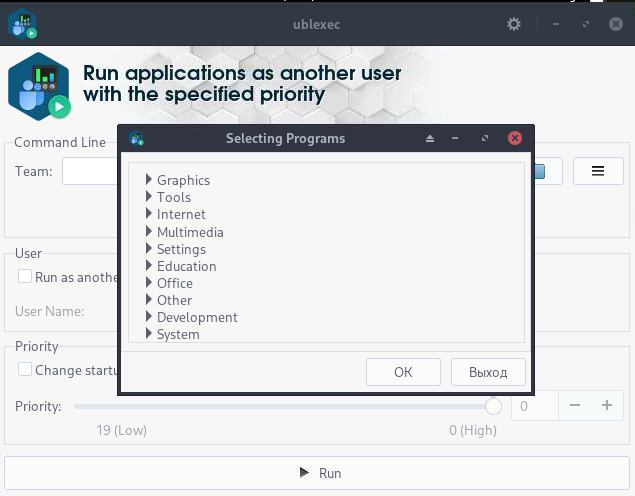Expand the Internet category
The image size is (635, 496).
pyautogui.click(x=148, y=214)
